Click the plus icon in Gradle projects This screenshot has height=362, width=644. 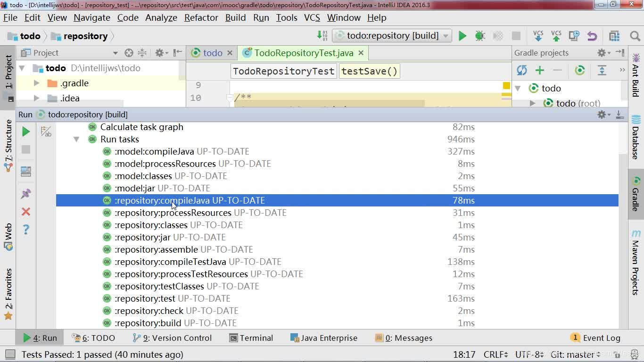pos(540,70)
